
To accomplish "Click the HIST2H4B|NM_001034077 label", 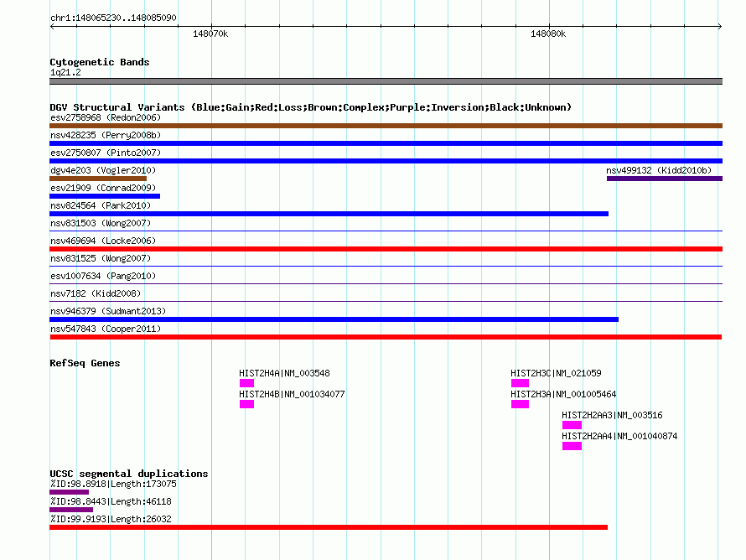I will [x=293, y=394].
